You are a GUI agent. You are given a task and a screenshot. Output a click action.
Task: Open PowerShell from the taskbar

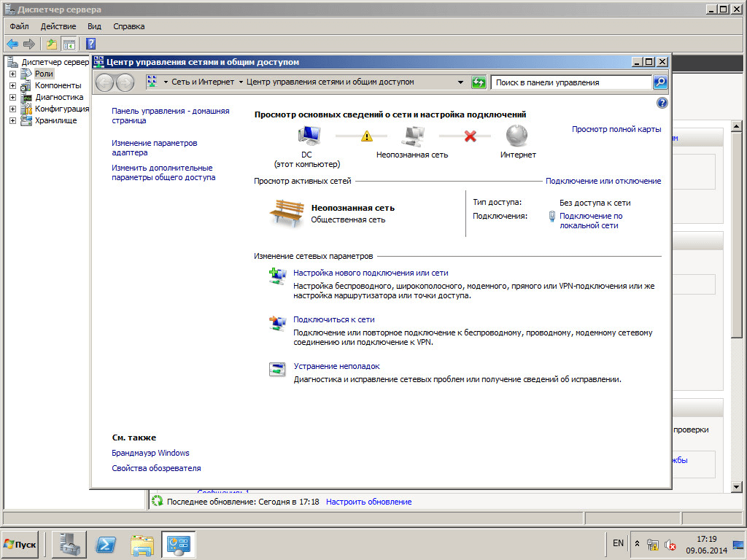tap(106, 544)
